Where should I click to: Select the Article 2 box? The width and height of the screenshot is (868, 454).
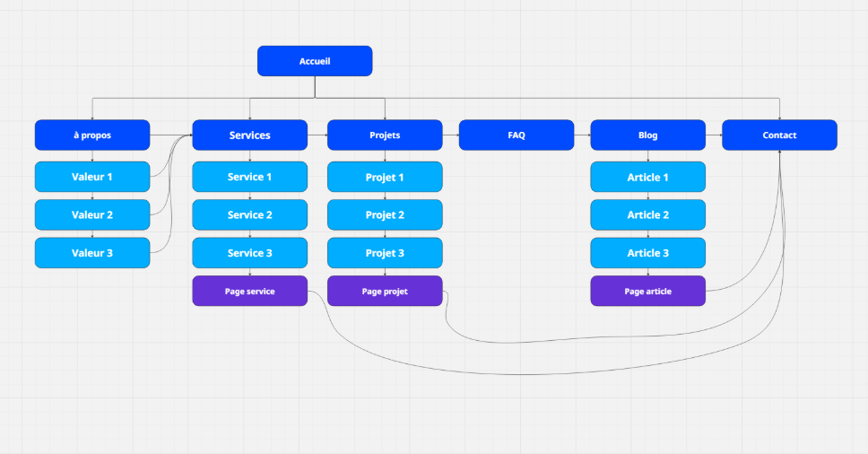(x=647, y=215)
